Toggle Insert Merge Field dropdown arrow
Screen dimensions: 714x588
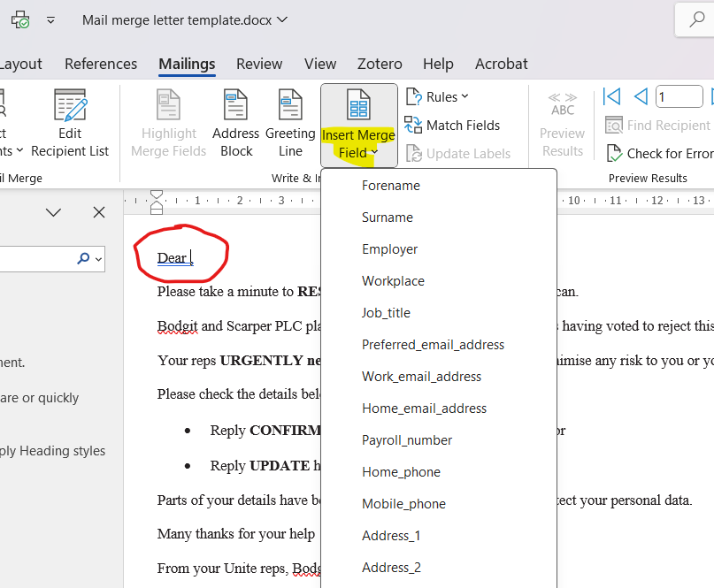click(374, 152)
